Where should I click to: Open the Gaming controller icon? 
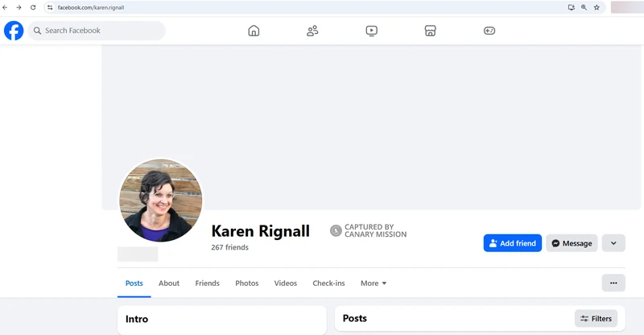489,31
